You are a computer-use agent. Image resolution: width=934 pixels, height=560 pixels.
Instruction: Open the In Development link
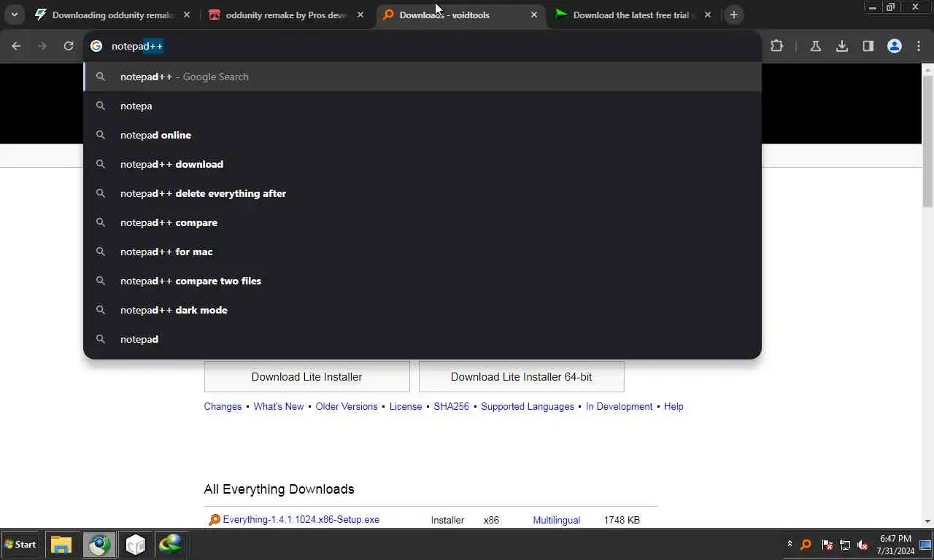(x=619, y=406)
